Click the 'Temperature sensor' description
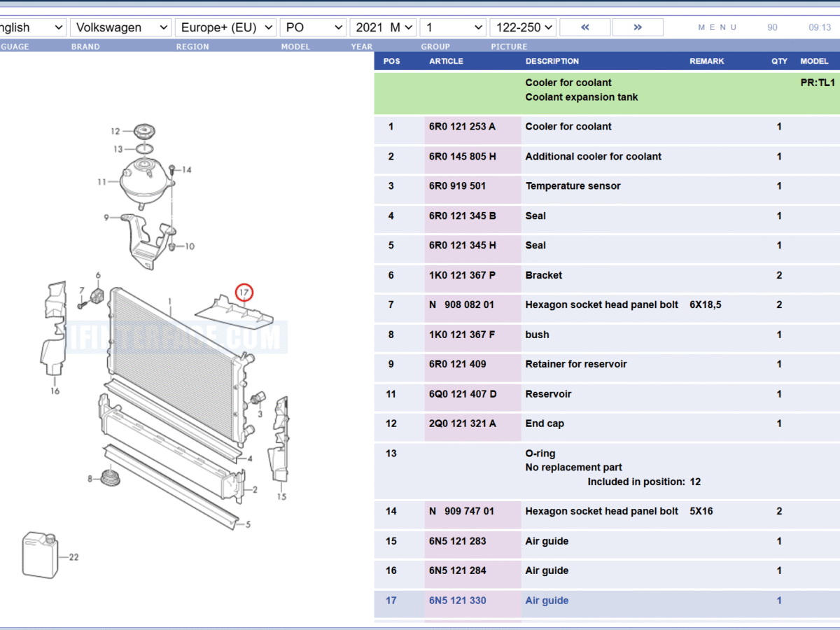 tap(573, 186)
